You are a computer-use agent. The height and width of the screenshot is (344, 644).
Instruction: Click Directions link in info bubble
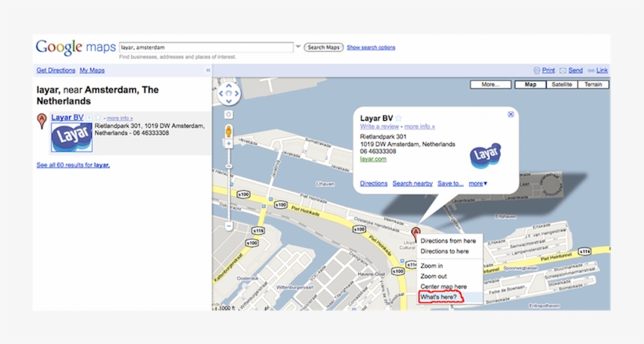[x=374, y=184]
